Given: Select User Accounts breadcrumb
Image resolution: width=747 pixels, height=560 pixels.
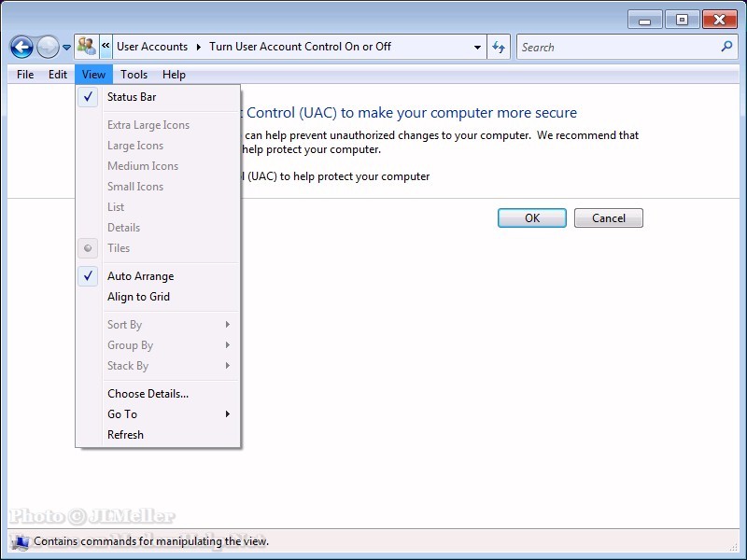Looking at the screenshot, I should (x=152, y=47).
